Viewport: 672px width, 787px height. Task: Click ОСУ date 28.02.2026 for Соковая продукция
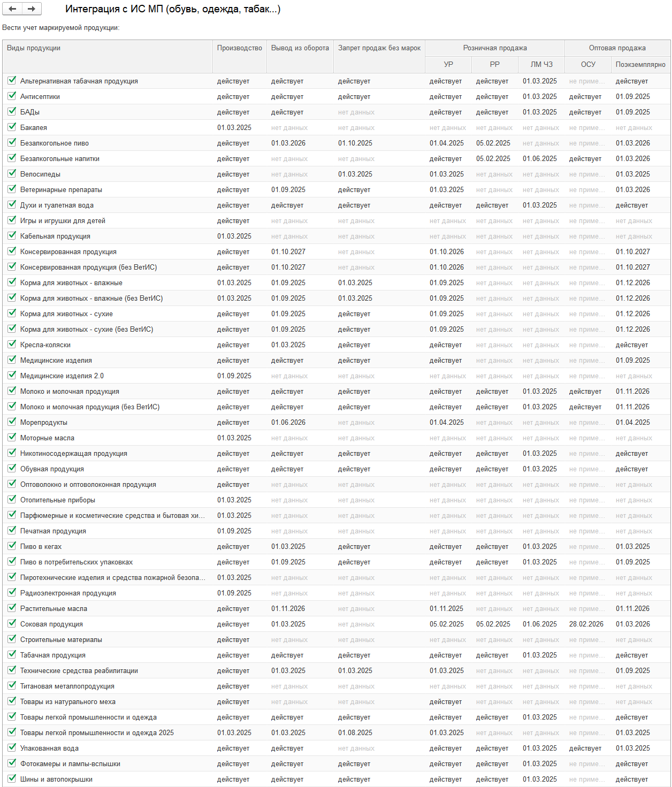[x=586, y=624]
